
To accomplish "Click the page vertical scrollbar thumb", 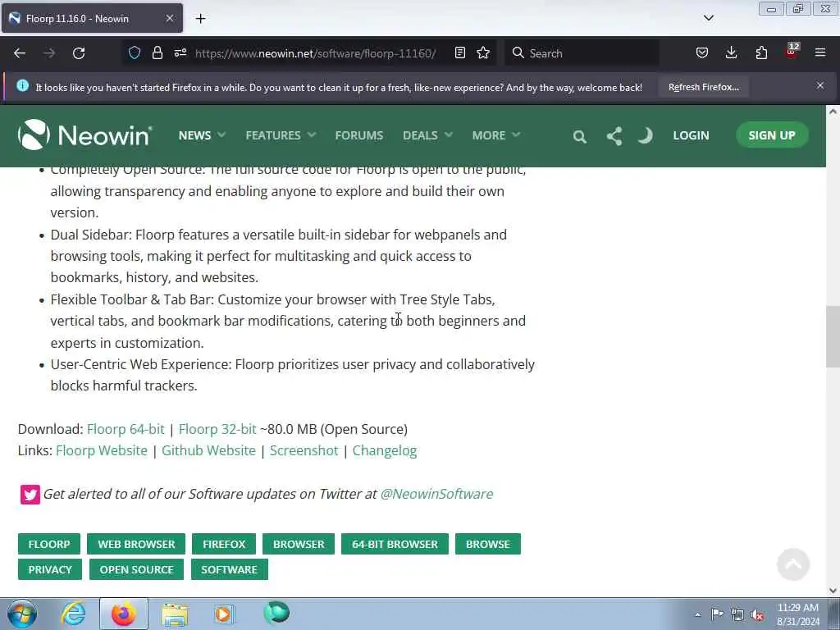I will [833, 336].
